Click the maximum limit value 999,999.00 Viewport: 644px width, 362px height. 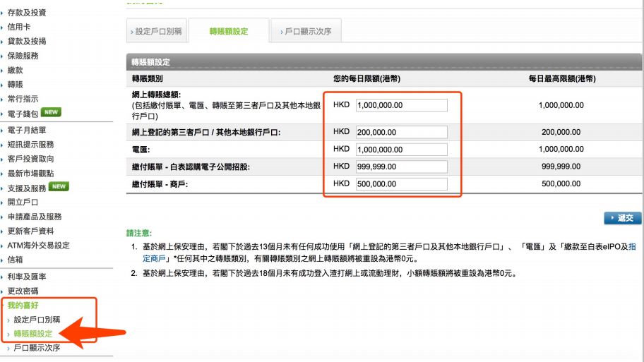561,167
